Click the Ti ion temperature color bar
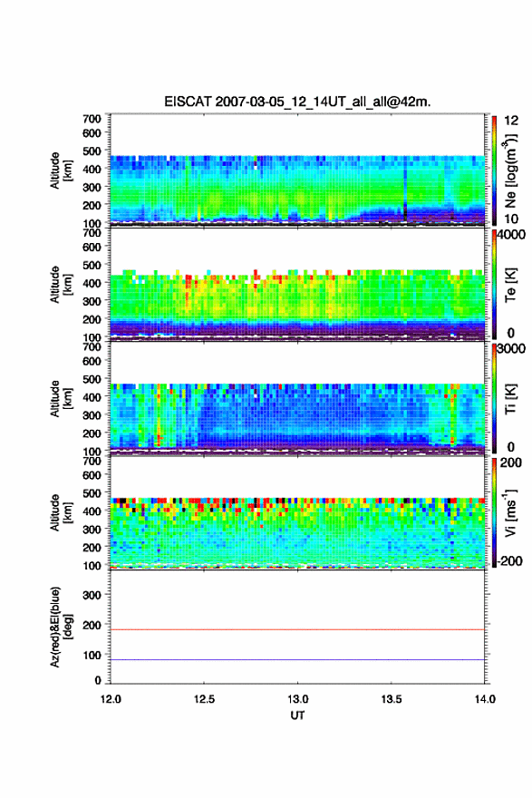The height and width of the screenshot is (798, 532). pyautogui.click(x=494, y=398)
